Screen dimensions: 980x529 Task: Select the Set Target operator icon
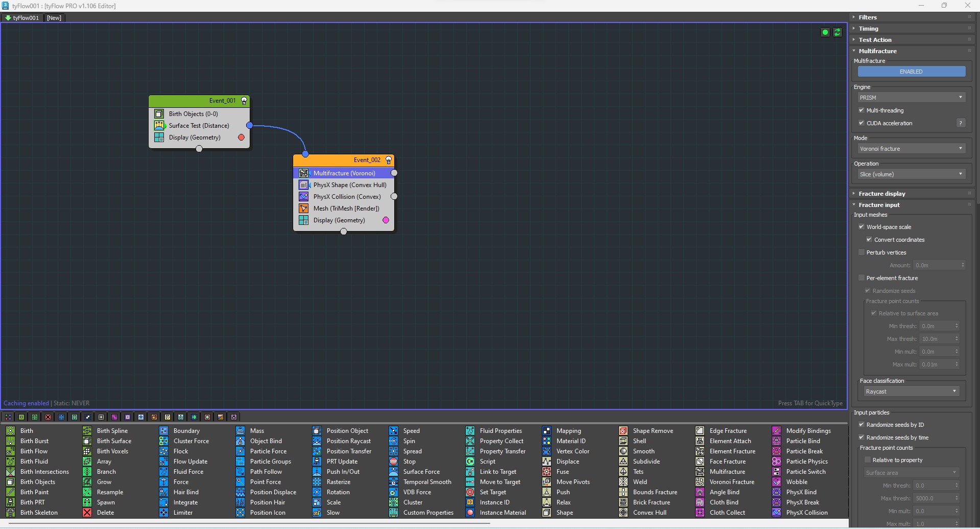(470, 492)
